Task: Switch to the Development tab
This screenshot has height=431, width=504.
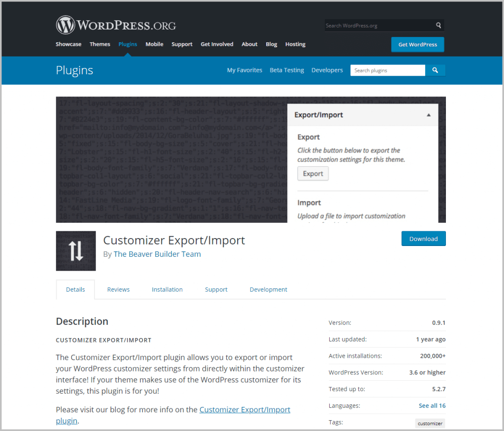Action: [x=268, y=290]
